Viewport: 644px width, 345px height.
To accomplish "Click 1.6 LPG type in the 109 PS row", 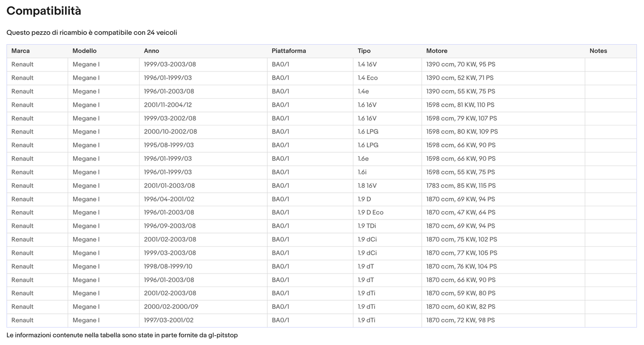I will pos(368,132).
